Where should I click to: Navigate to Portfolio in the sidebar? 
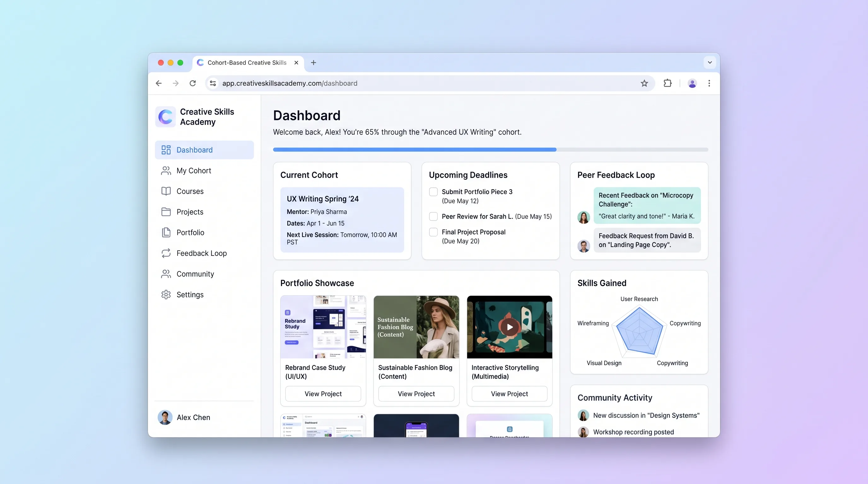point(204,233)
